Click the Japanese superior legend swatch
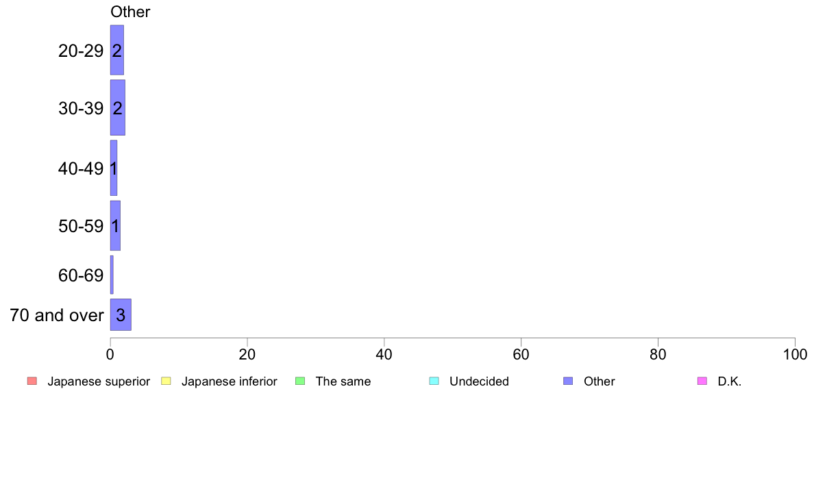Screen dimensions: 814x504 tap(32, 381)
